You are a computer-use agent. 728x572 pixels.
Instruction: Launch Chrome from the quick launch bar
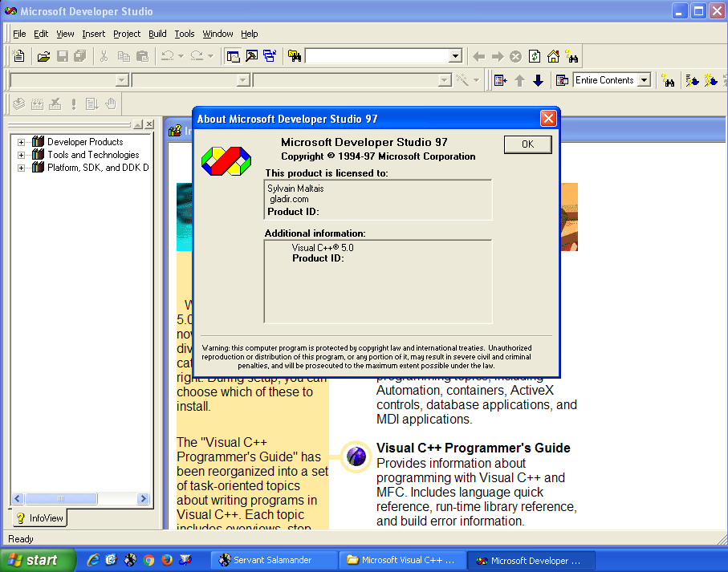(148, 560)
